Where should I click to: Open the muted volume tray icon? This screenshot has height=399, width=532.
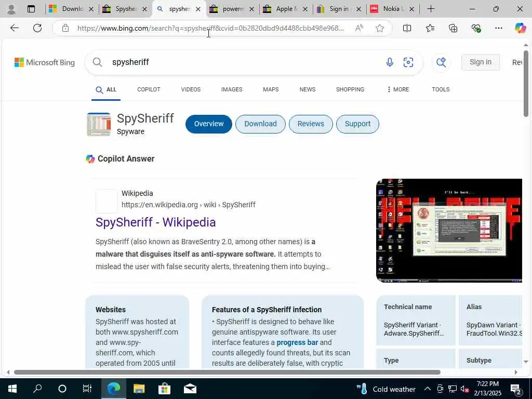(464, 389)
